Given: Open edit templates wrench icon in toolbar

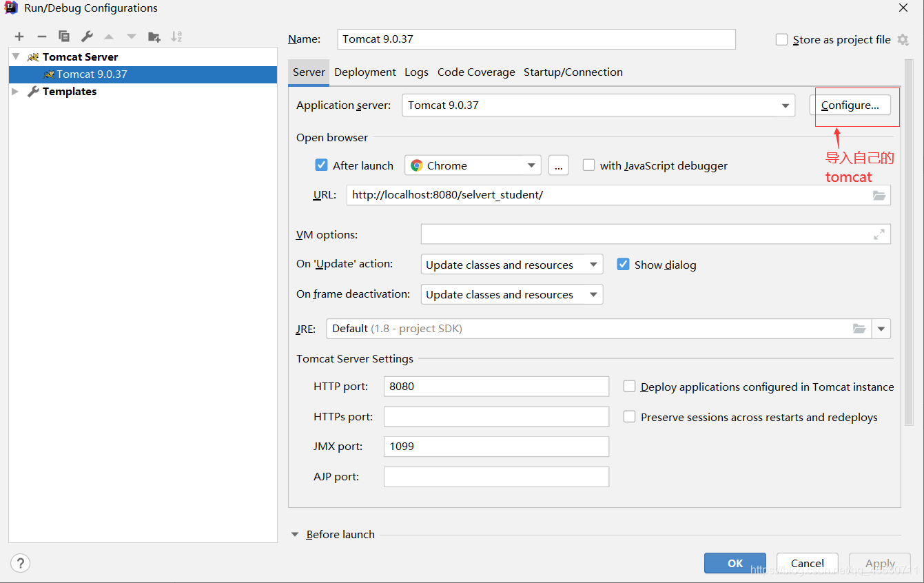Looking at the screenshot, I should tap(87, 37).
